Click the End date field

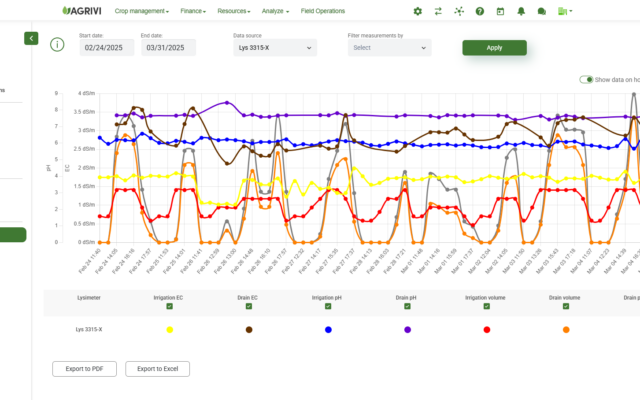[x=168, y=48]
